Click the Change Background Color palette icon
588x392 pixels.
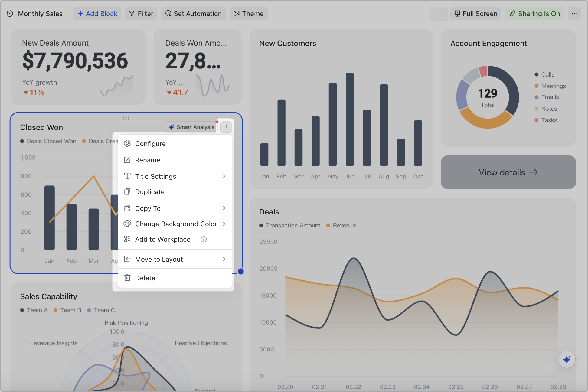pyautogui.click(x=127, y=224)
